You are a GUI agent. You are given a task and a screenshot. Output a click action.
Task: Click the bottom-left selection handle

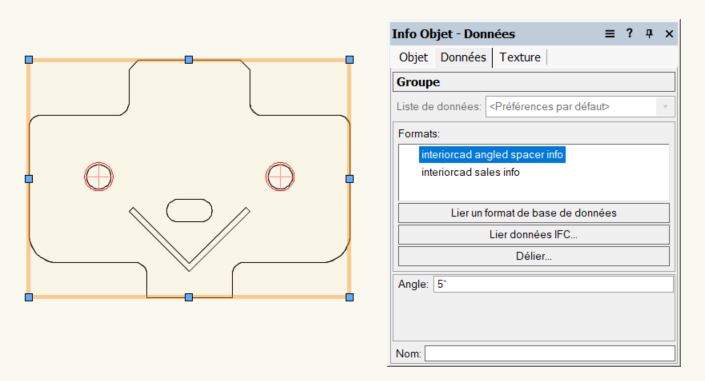pos(29,297)
